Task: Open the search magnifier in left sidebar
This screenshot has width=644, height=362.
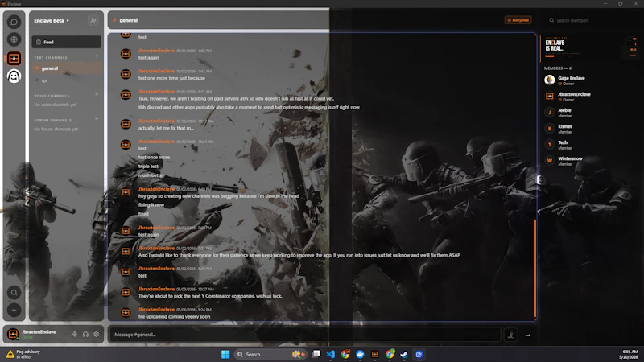Action: (14, 293)
